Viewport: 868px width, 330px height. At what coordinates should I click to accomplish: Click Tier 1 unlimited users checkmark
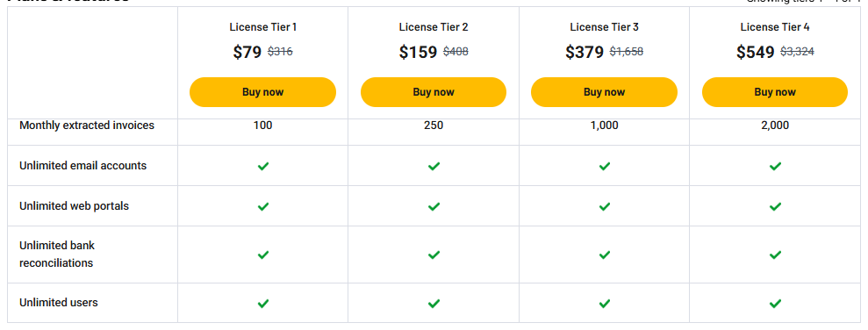click(x=263, y=303)
